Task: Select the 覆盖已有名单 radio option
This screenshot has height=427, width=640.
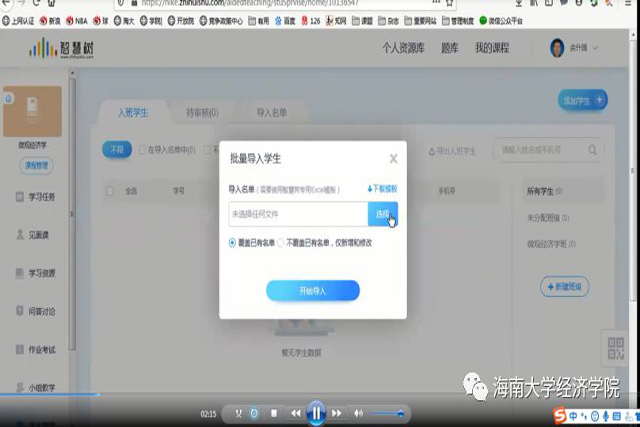Action: point(233,242)
